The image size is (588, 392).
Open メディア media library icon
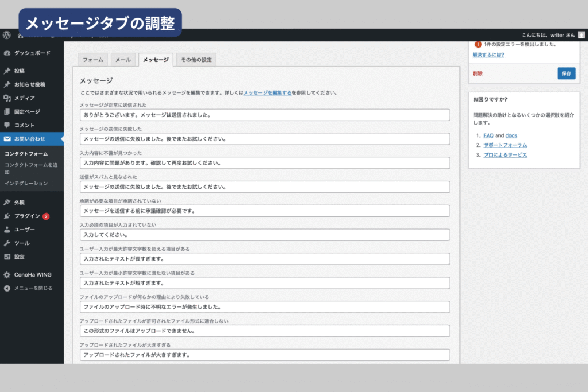(7, 98)
